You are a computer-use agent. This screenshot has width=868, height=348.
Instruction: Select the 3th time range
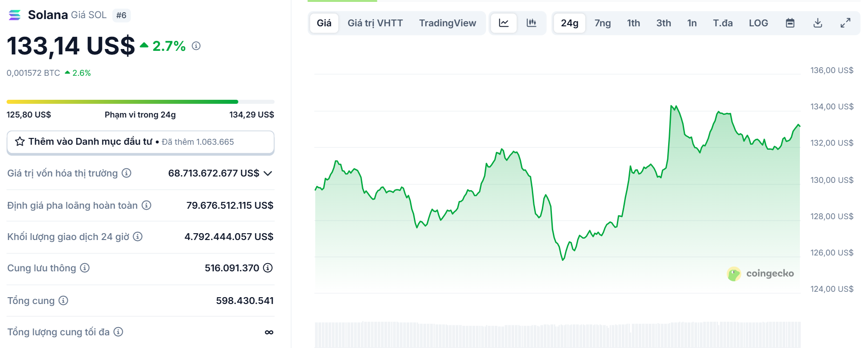[663, 23]
